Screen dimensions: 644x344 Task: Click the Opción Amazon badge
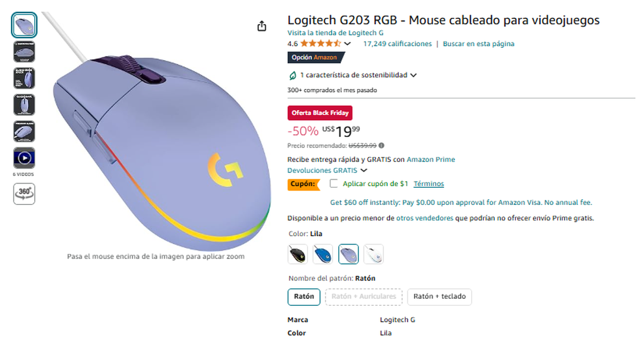coord(317,57)
